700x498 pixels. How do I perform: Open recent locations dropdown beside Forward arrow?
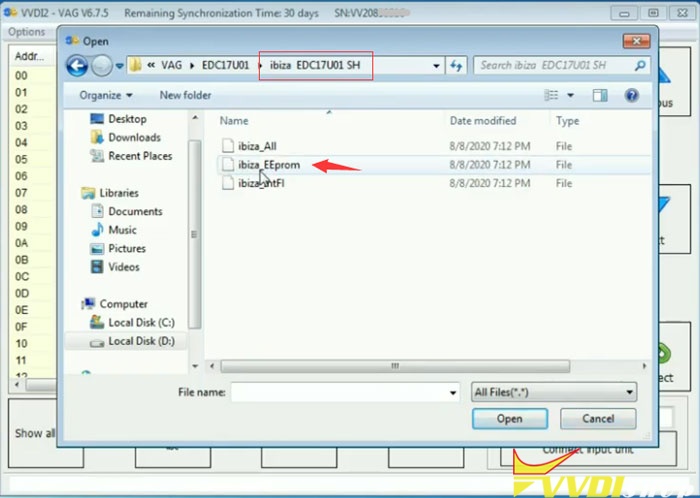tap(119, 66)
